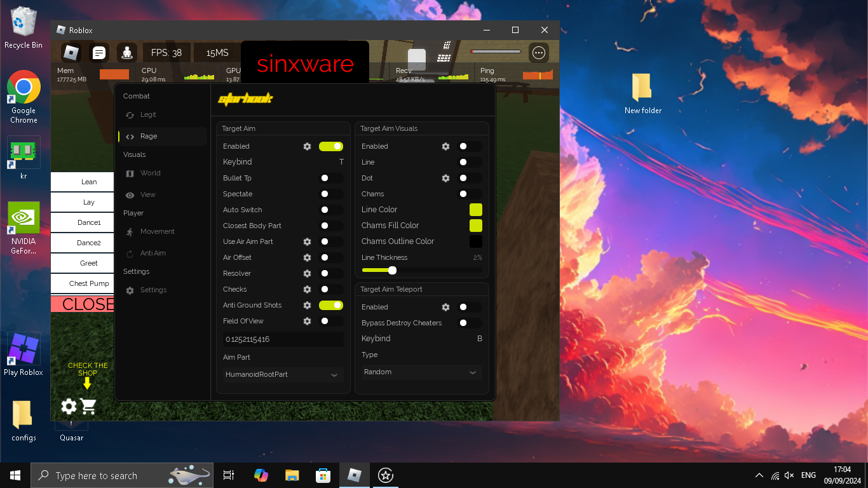Click the Greet emote button
Screen dimensions: 868x488
click(83, 263)
